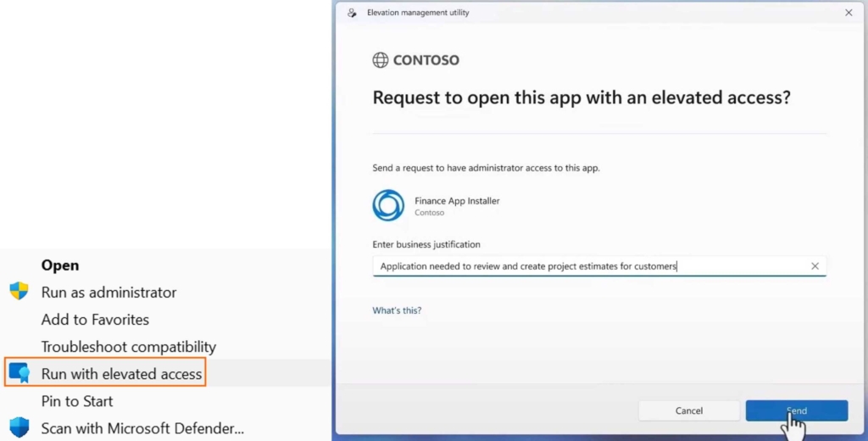Click the Run with elevated access icon
The height and width of the screenshot is (441, 868).
[x=19, y=373]
